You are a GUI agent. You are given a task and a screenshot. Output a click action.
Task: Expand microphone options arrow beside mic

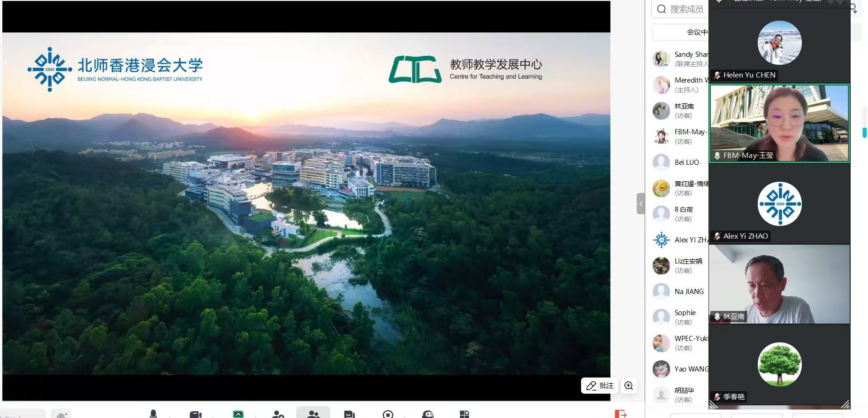click(x=170, y=416)
